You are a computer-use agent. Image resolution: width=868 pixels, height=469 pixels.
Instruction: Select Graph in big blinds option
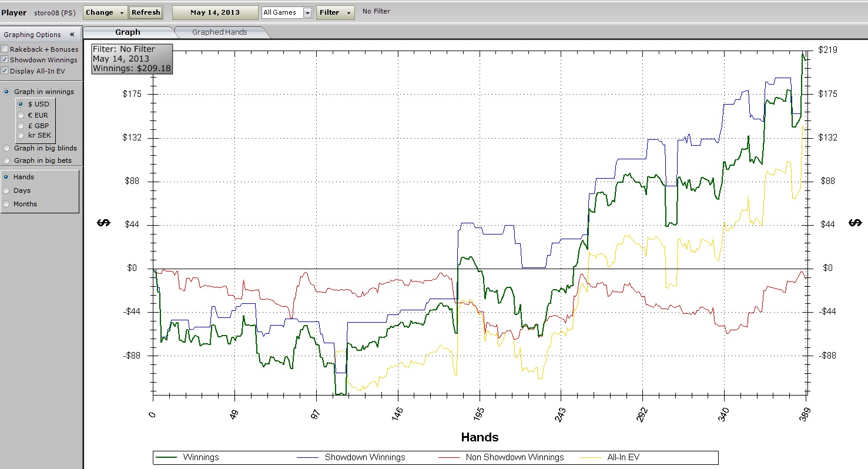click(x=7, y=148)
